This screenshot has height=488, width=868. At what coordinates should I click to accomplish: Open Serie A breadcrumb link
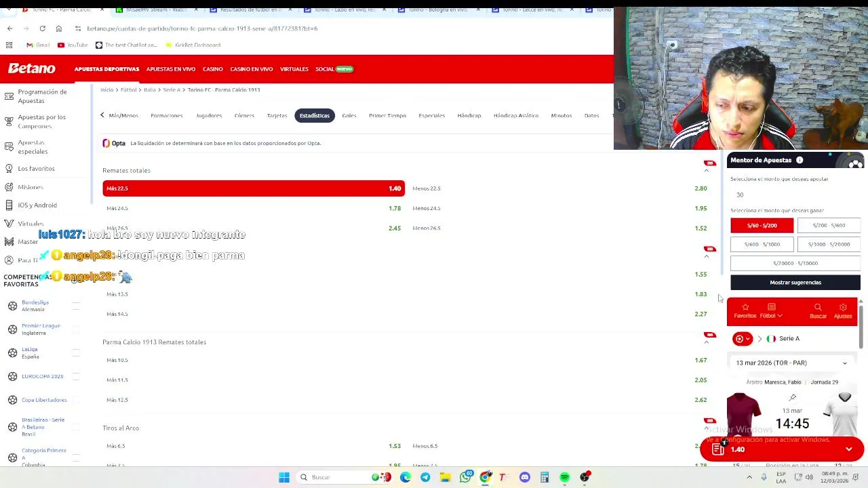click(172, 89)
